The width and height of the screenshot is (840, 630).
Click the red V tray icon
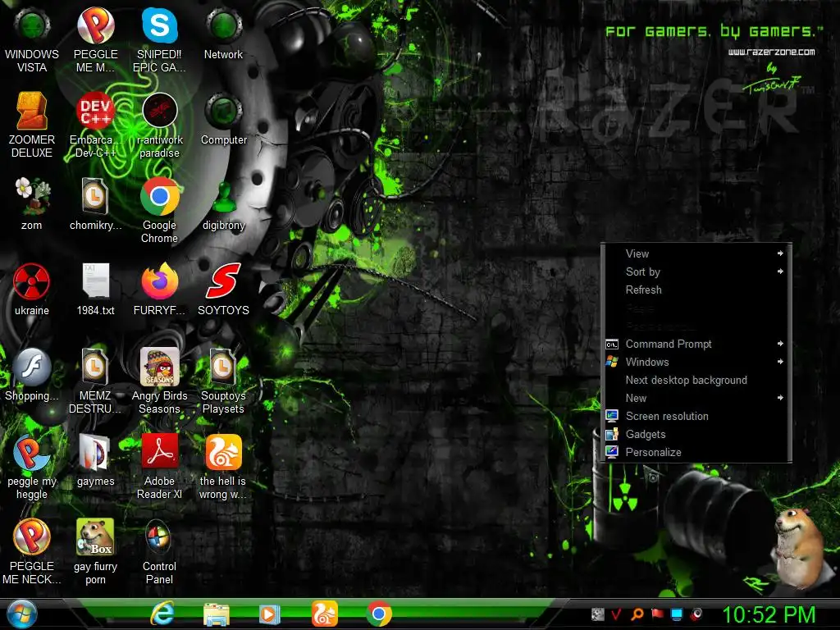617,614
